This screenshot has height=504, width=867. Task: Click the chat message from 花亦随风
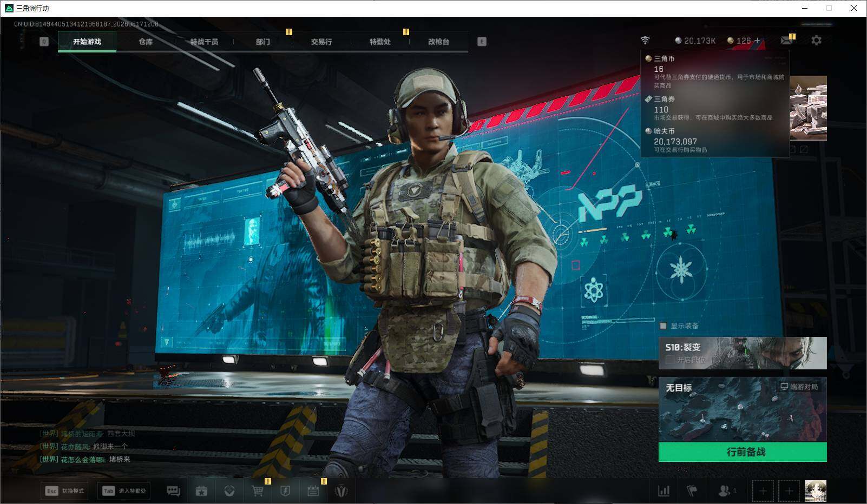(84, 446)
